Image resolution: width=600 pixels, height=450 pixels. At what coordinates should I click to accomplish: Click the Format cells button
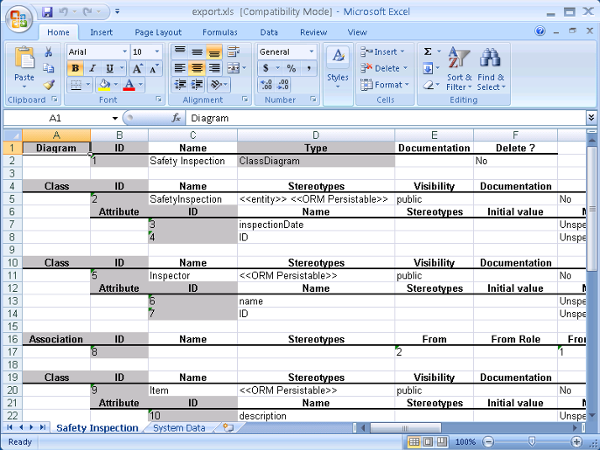pyautogui.click(x=385, y=85)
